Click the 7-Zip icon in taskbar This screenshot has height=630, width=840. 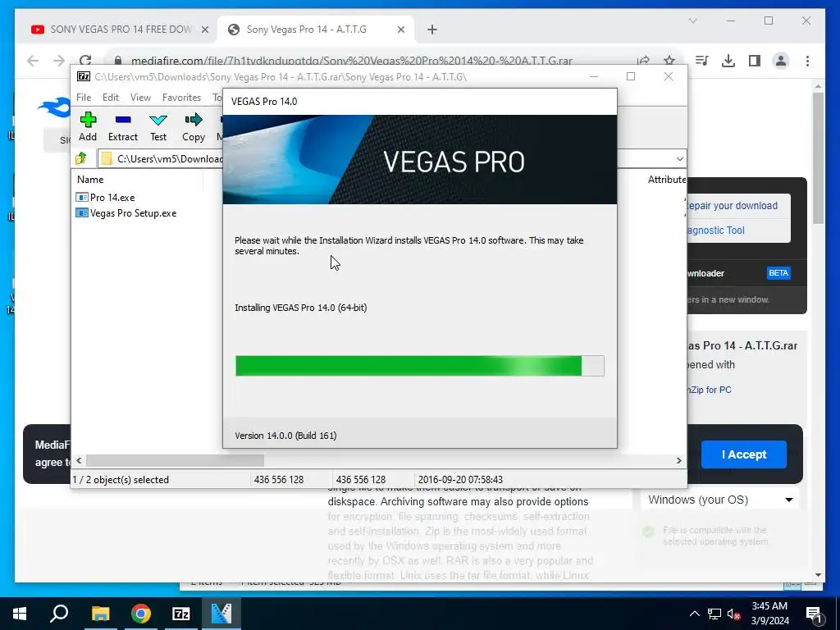(181, 614)
